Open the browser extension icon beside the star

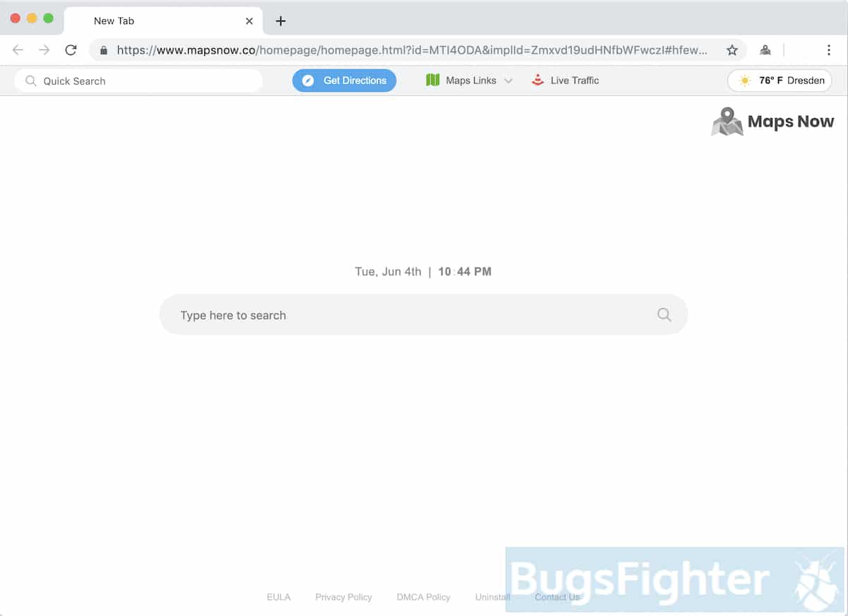click(765, 50)
